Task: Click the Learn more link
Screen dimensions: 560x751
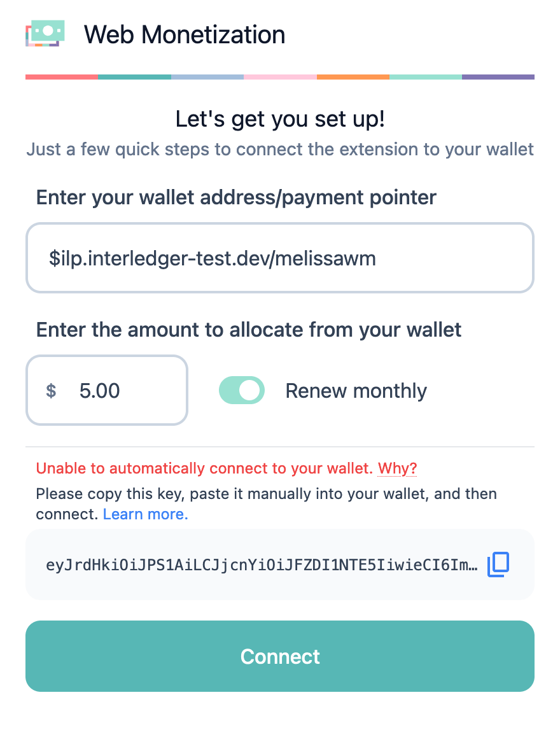Action: pos(144,514)
